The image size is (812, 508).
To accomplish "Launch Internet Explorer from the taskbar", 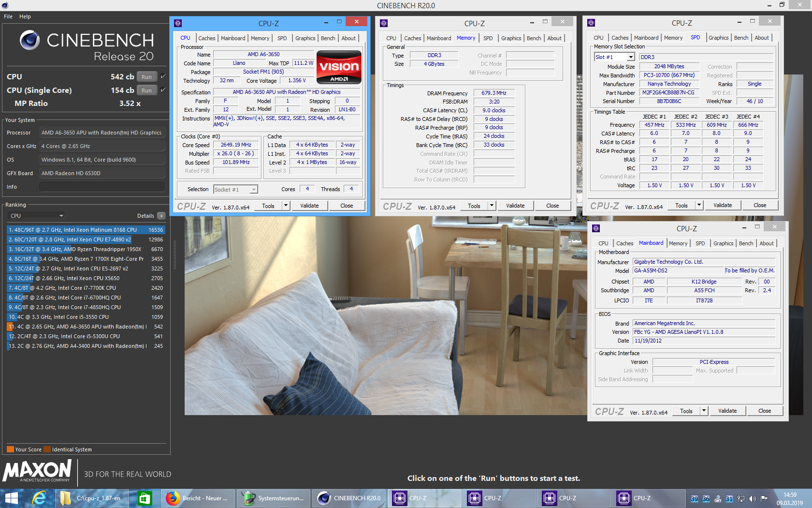I will click(x=39, y=498).
